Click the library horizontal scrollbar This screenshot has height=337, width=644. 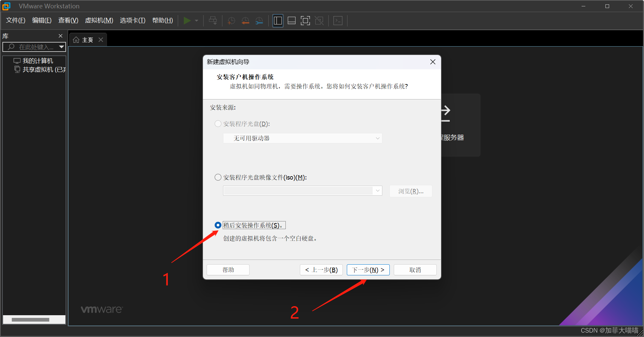[31, 320]
